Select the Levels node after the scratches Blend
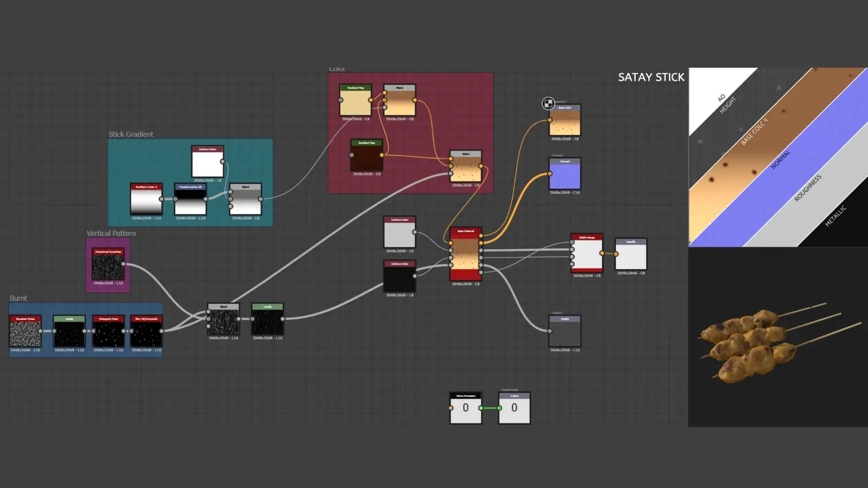 (x=267, y=319)
